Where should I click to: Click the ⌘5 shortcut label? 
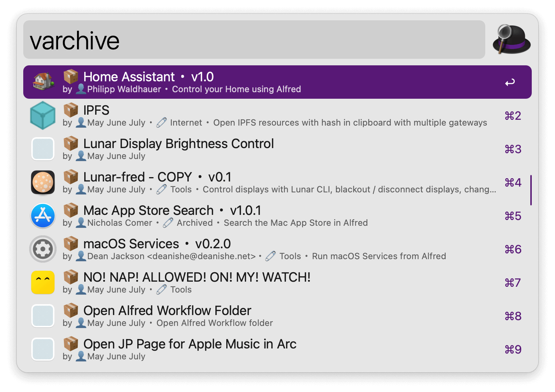[x=513, y=216]
